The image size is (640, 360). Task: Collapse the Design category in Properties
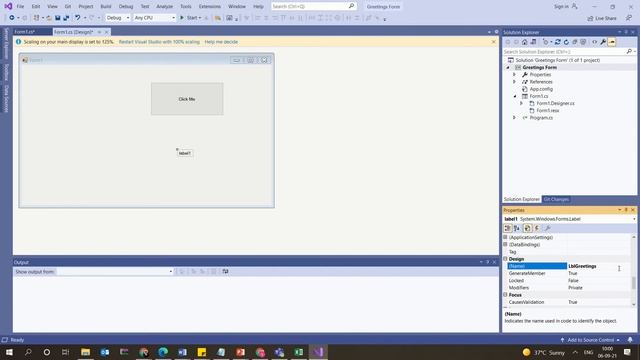(x=505, y=259)
